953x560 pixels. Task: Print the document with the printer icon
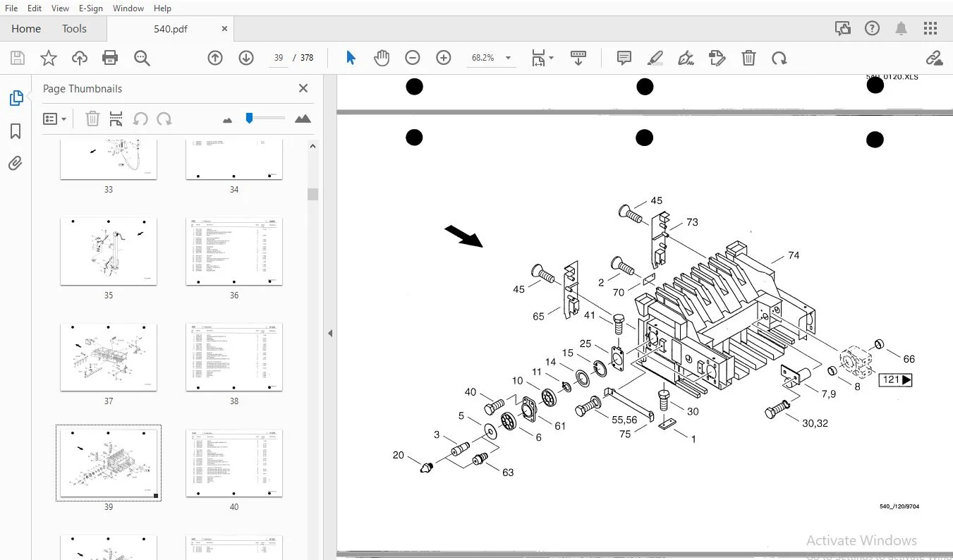pyautogui.click(x=110, y=58)
